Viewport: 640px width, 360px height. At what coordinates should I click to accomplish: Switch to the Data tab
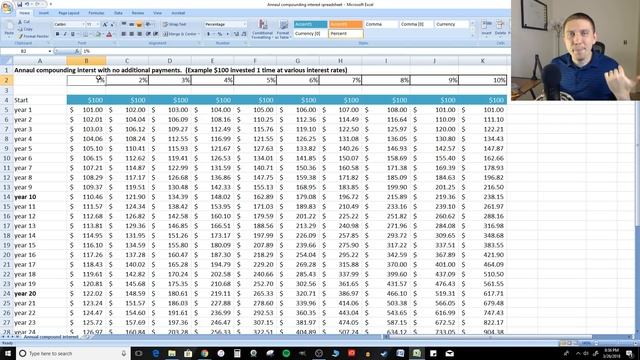[x=118, y=13]
